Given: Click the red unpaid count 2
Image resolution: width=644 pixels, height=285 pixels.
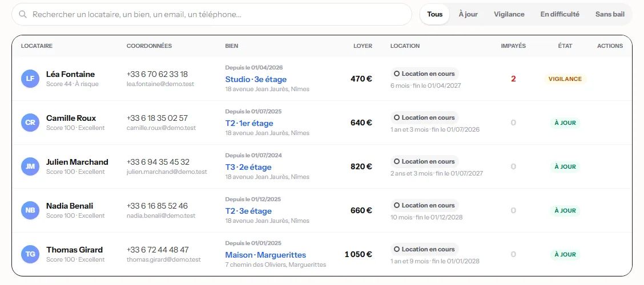Looking at the screenshot, I should click(513, 79).
